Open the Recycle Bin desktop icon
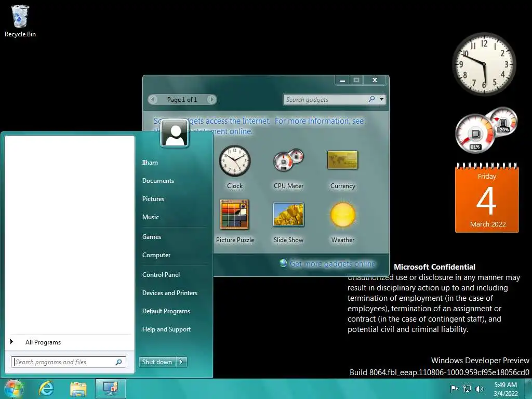Viewport: 532px width, 399px height. click(x=20, y=21)
